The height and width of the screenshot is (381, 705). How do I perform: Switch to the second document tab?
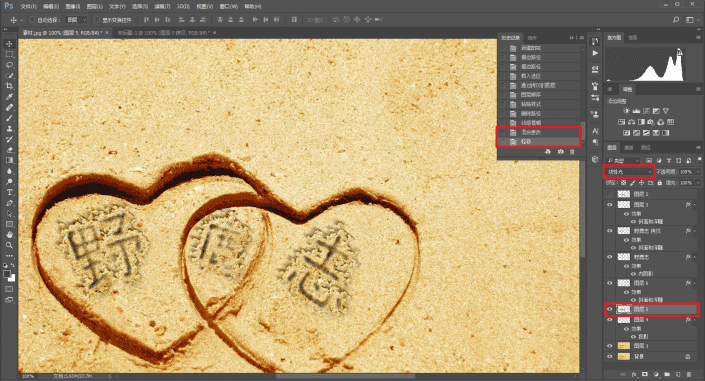click(x=164, y=33)
